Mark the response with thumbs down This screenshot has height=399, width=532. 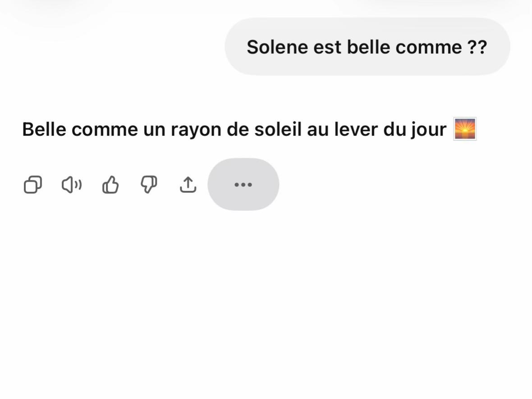point(149,185)
